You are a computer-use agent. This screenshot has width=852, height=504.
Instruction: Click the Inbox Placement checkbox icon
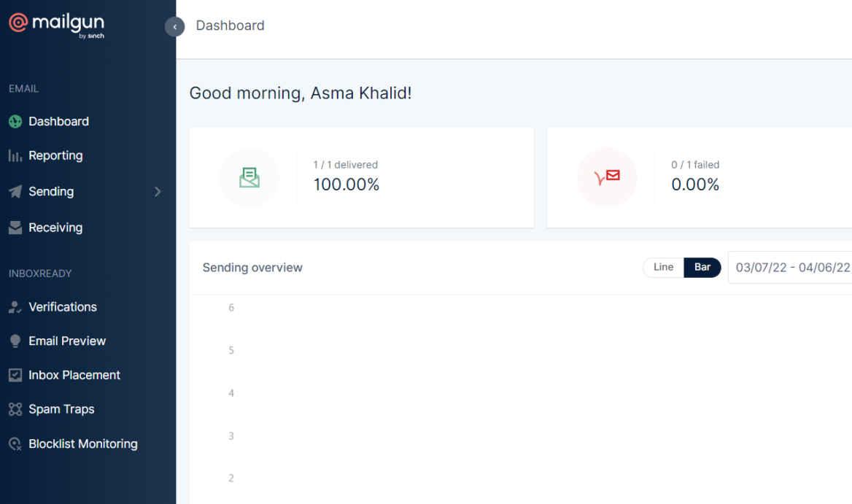click(15, 376)
